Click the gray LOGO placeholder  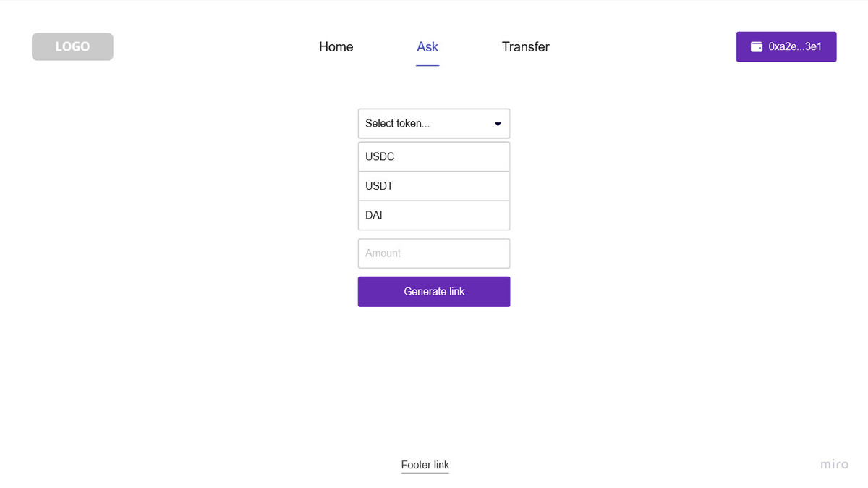[x=72, y=46]
